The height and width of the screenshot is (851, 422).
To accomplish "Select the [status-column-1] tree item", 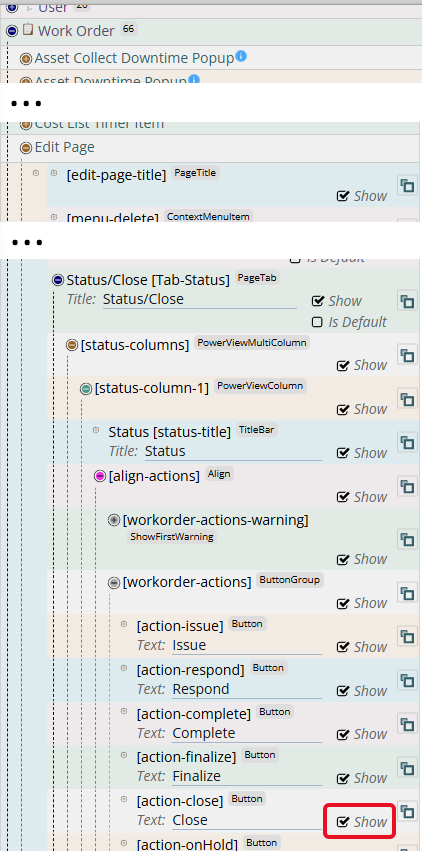I will [152, 389].
